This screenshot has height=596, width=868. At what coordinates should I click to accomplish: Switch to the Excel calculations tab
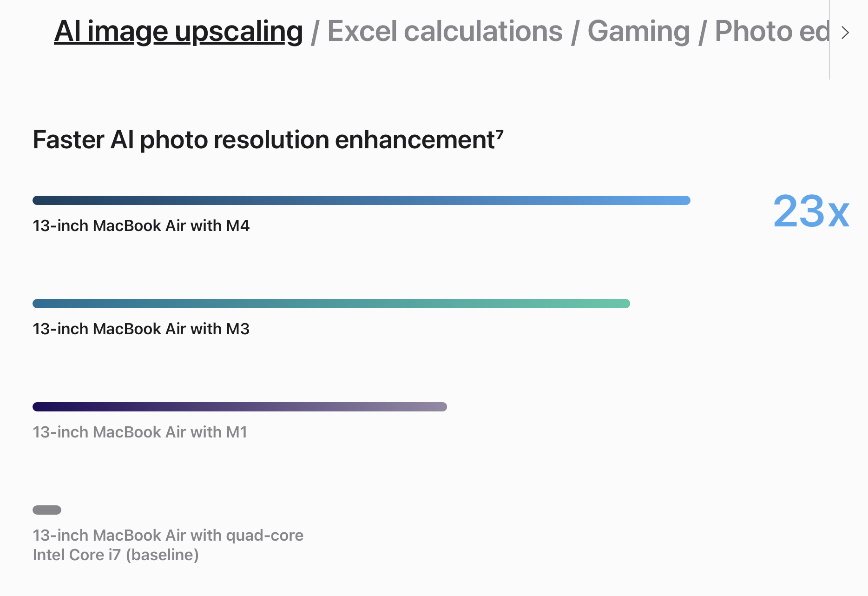(x=445, y=32)
